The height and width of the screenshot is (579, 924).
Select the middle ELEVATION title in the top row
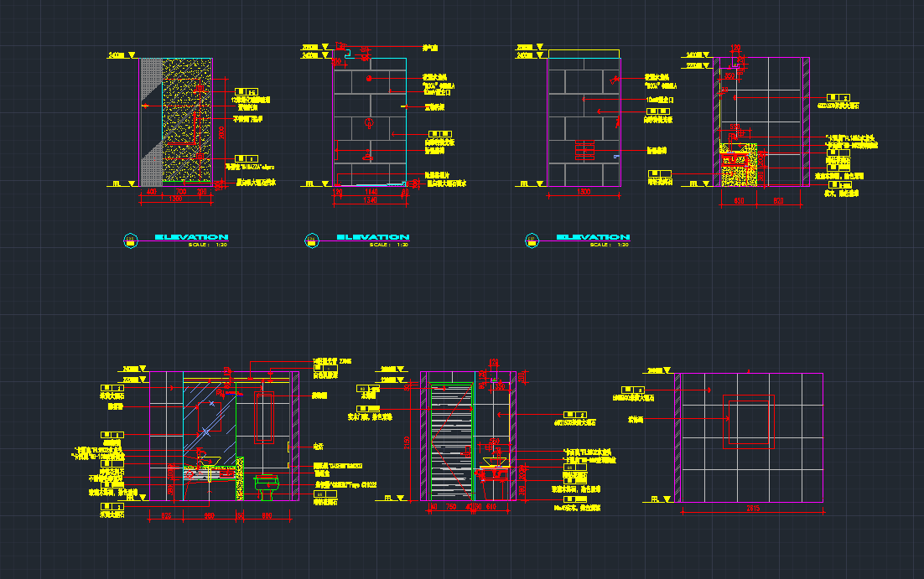click(x=372, y=237)
